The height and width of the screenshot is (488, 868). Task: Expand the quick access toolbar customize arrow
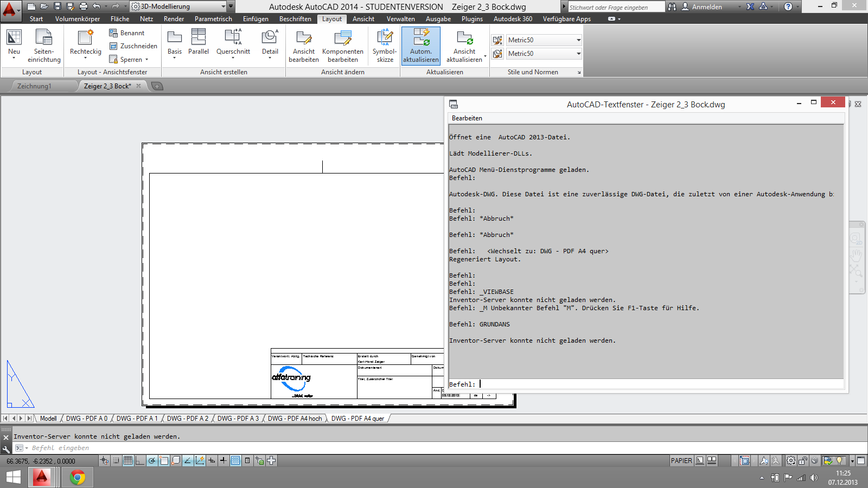click(x=231, y=7)
